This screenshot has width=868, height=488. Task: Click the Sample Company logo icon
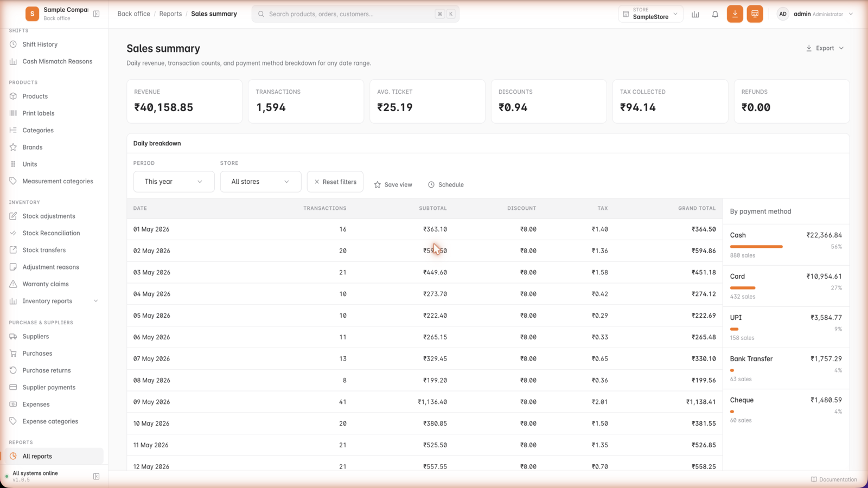(32, 14)
